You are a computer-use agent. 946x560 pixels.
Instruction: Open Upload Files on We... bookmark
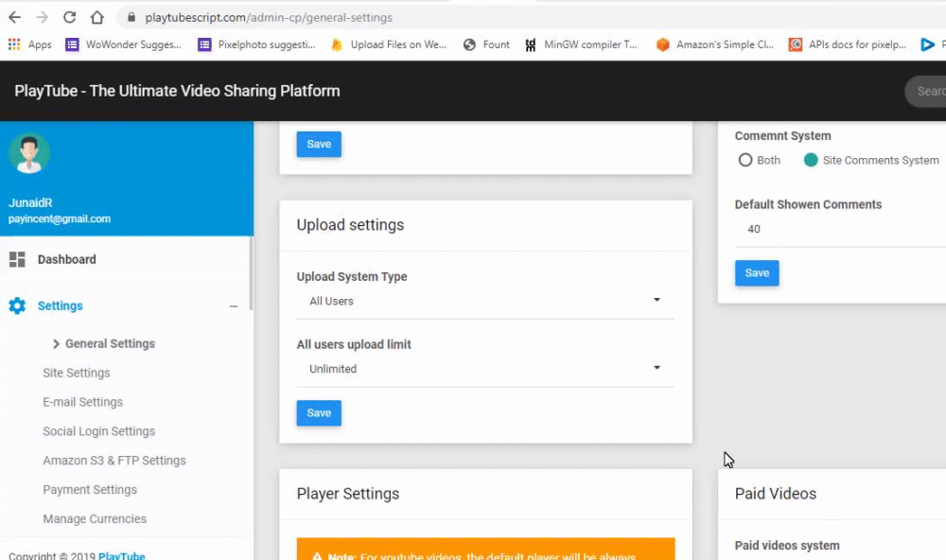[x=389, y=44]
